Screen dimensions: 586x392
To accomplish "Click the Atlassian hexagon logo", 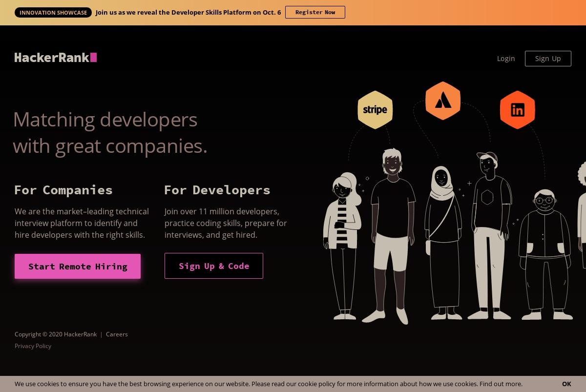I will (443, 101).
